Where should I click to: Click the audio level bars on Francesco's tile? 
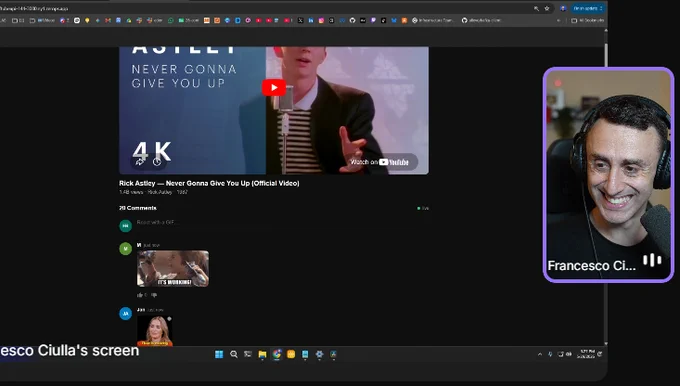pyautogui.click(x=652, y=260)
